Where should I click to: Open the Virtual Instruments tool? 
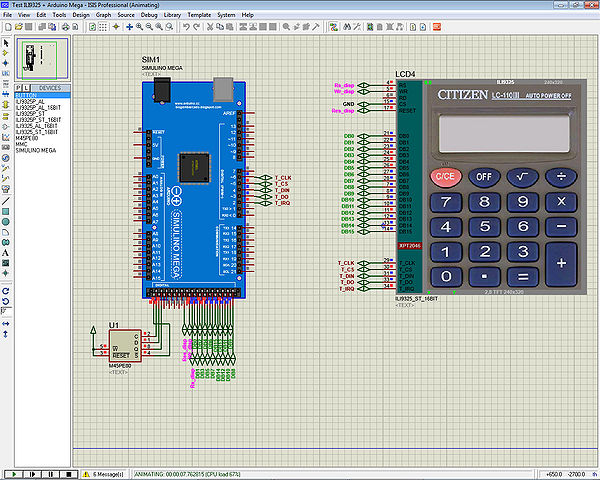click(6, 189)
